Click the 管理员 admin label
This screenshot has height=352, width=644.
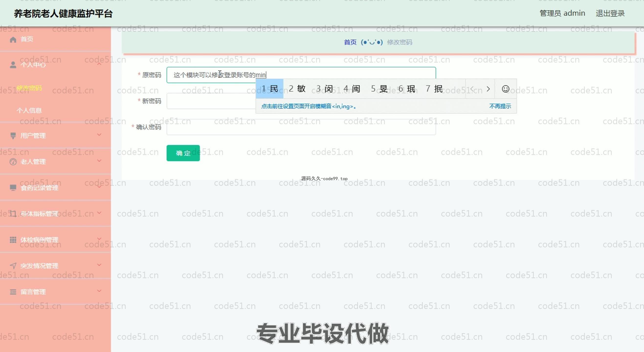point(562,13)
